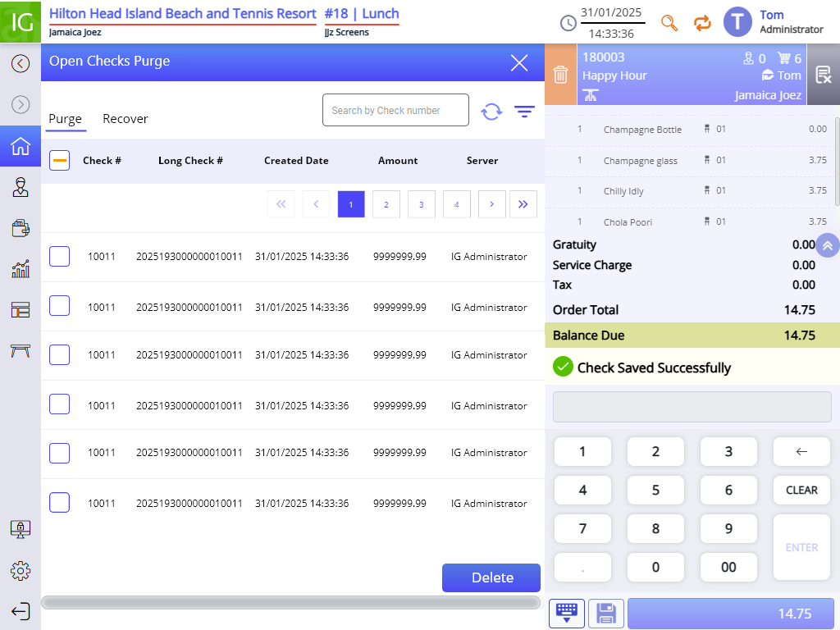Screen dimensions: 840x630
Task: Click the cancel check document icon
Action: tap(823, 75)
